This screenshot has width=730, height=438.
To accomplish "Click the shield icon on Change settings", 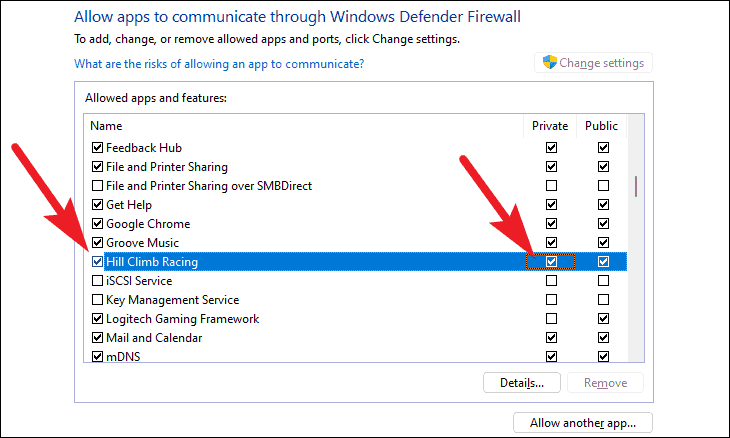I will (x=550, y=62).
